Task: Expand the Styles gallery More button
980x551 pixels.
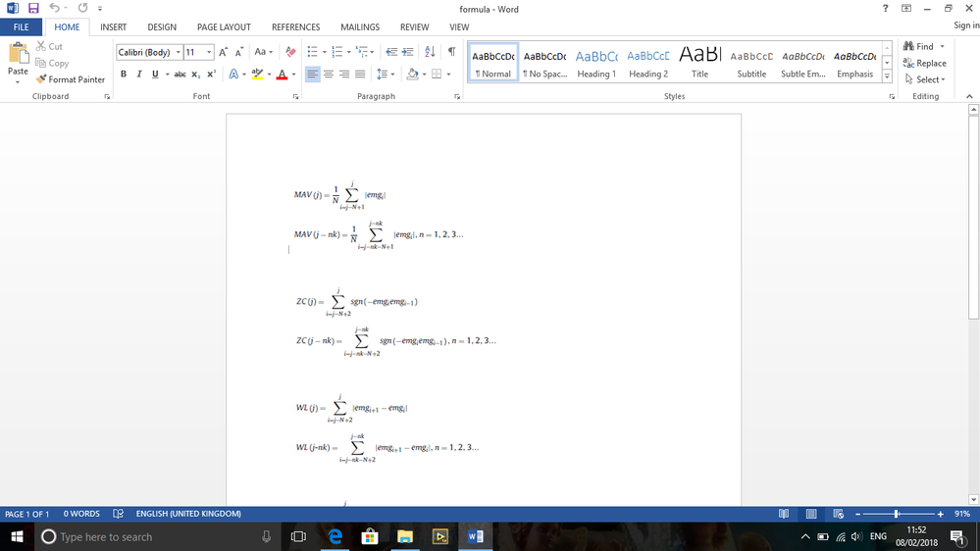Action: click(x=887, y=76)
